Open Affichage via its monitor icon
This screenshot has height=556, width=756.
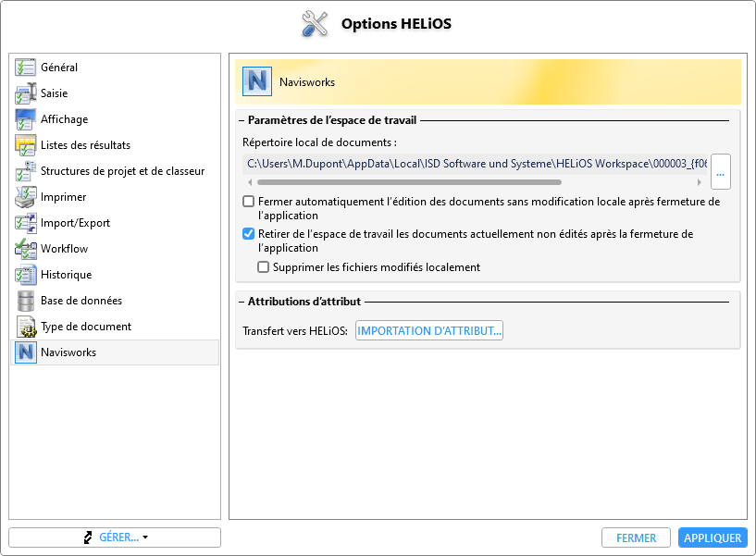click(x=25, y=119)
